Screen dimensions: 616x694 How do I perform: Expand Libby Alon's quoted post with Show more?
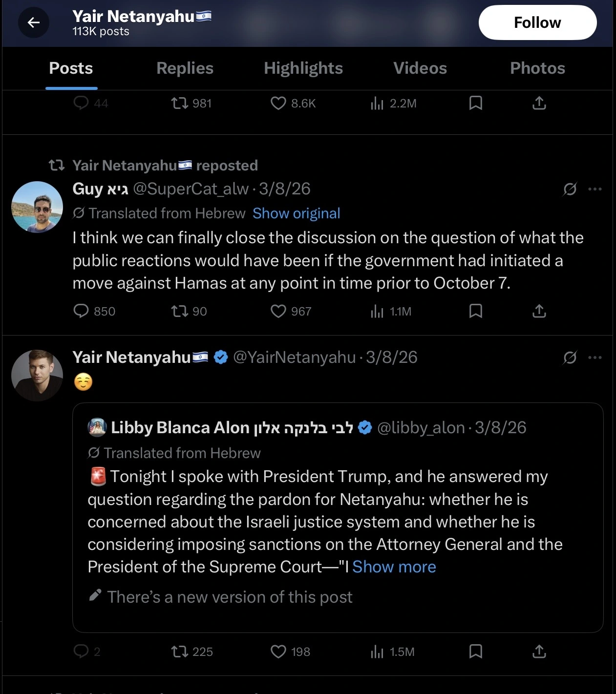click(394, 567)
